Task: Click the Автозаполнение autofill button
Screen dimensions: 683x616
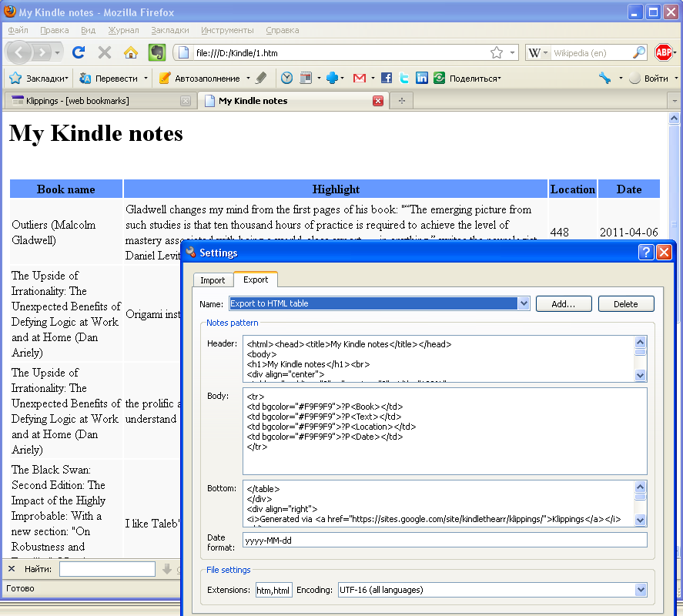Action: [x=200, y=78]
